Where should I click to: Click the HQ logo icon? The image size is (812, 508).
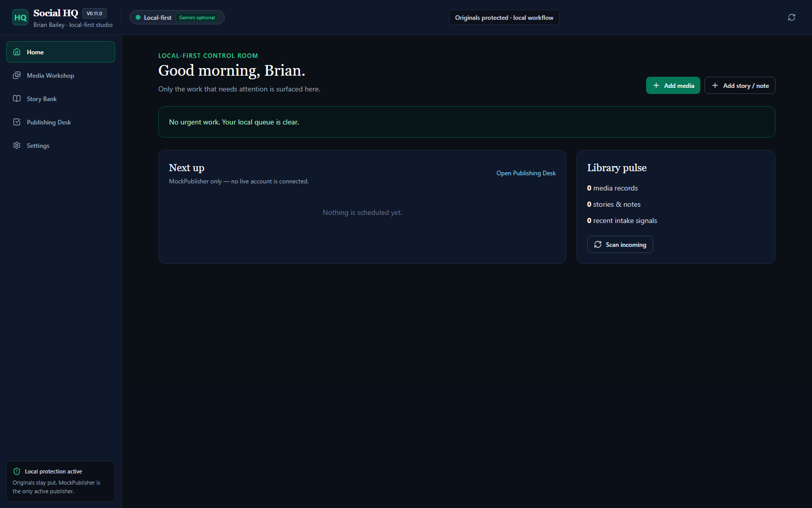tap(20, 17)
